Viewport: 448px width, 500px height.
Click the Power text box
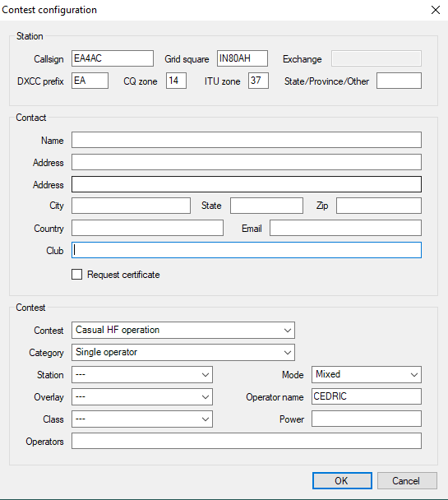coord(367,419)
